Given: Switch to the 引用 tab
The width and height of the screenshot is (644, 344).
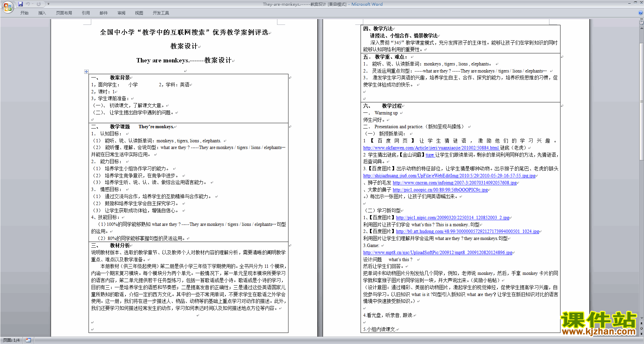Looking at the screenshot, I should click(x=86, y=13).
